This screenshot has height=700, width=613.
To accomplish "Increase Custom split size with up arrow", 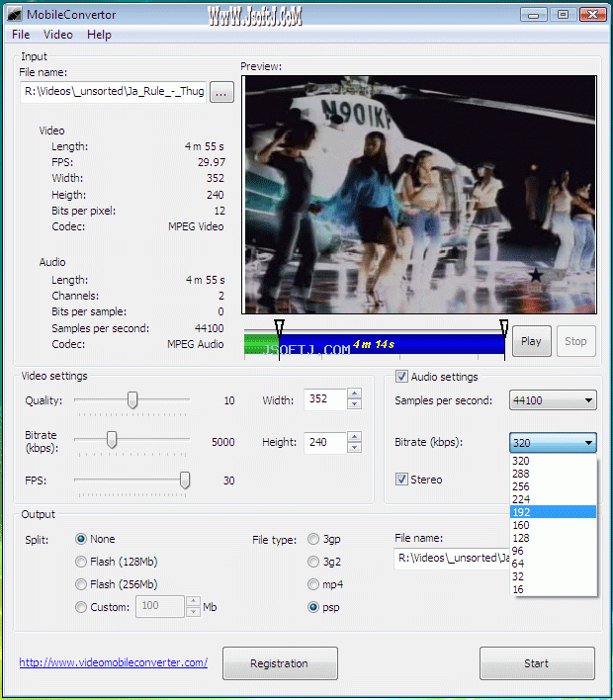I will [193, 601].
